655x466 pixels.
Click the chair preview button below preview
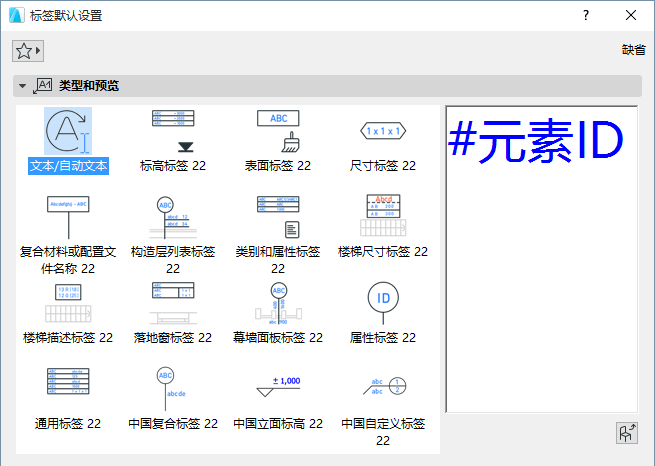pyautogui.click(x=627, y=433)
